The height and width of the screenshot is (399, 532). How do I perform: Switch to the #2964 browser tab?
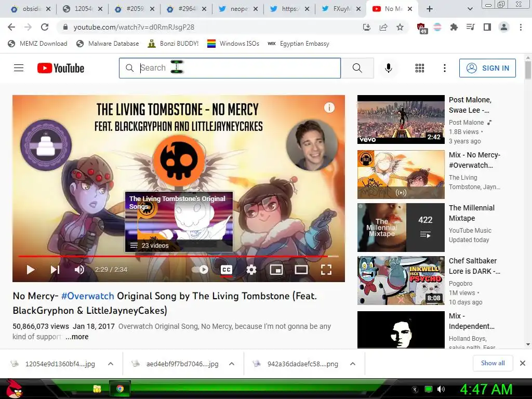pos(187,9)
